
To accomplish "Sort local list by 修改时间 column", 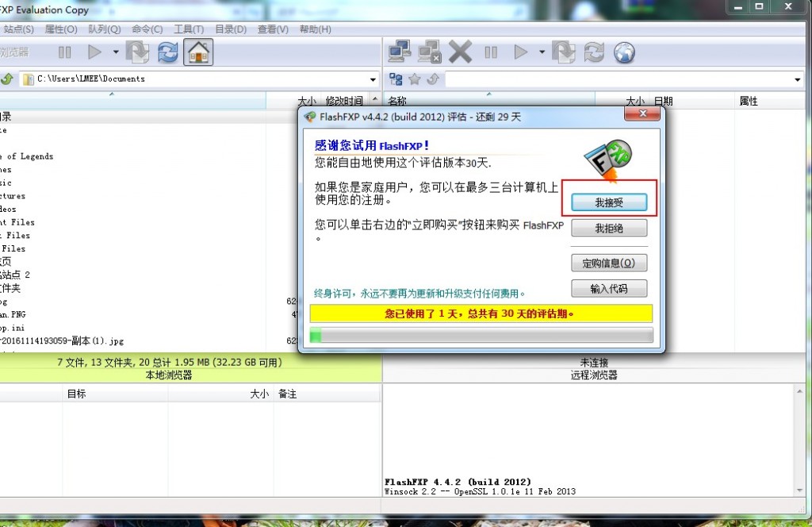I will click(344, 101).
